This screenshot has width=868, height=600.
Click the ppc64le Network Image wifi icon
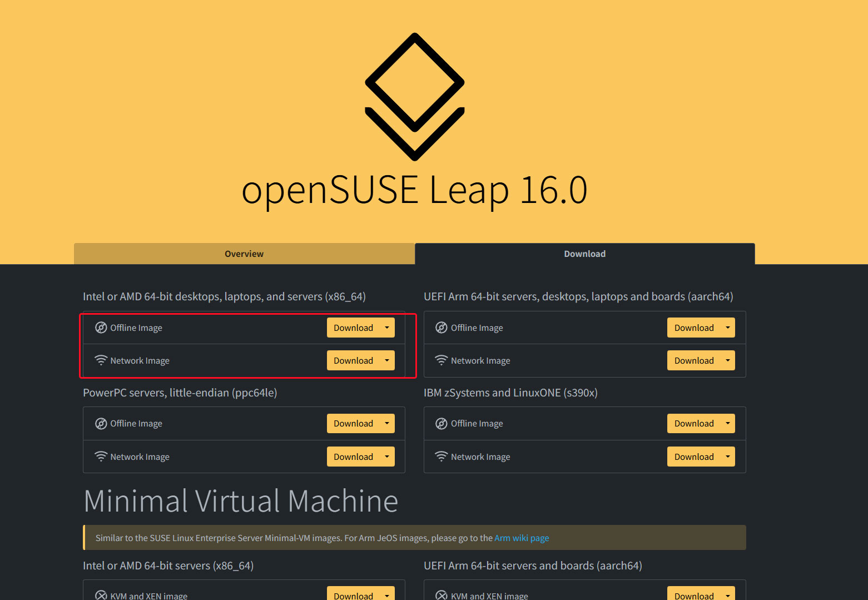[x=101, y=457]
